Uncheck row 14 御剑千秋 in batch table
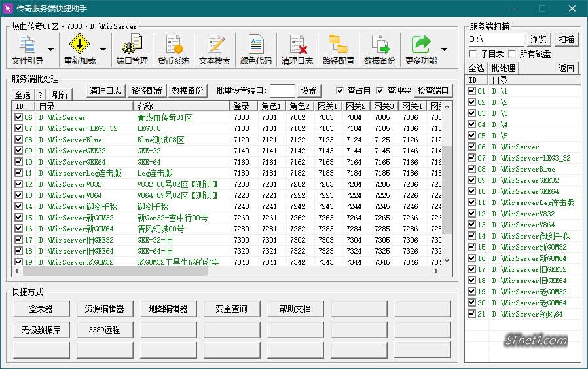Screen dimensions: 588x369 [x=18, y=206]
